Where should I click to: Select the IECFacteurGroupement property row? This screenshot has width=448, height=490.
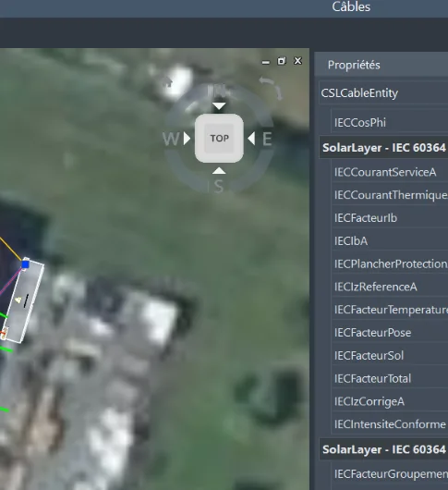tap(390, 474)
